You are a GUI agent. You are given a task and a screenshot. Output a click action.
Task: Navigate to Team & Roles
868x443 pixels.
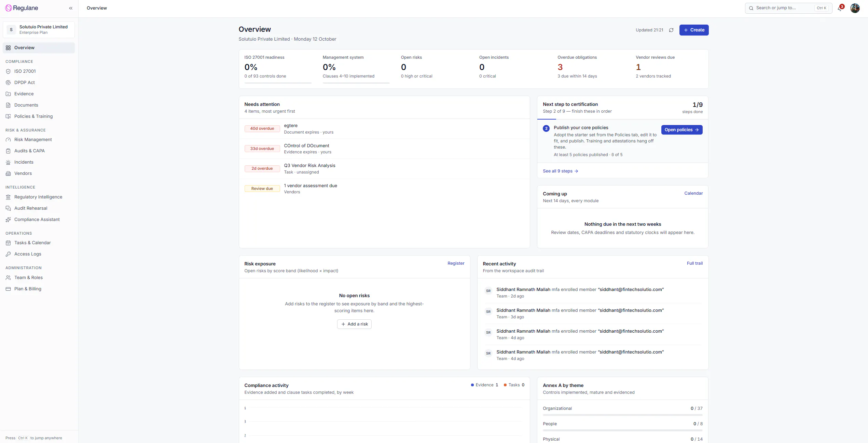[39, 278]
